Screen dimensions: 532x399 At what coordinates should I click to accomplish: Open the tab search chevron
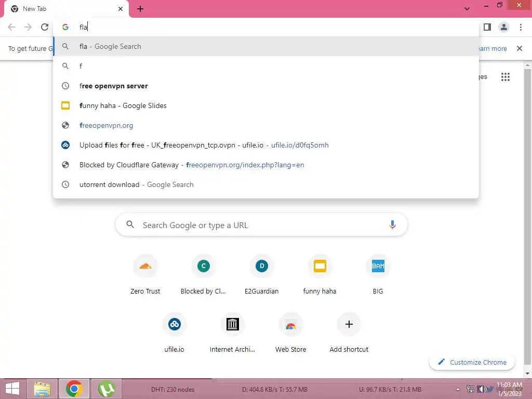(467, 9)
